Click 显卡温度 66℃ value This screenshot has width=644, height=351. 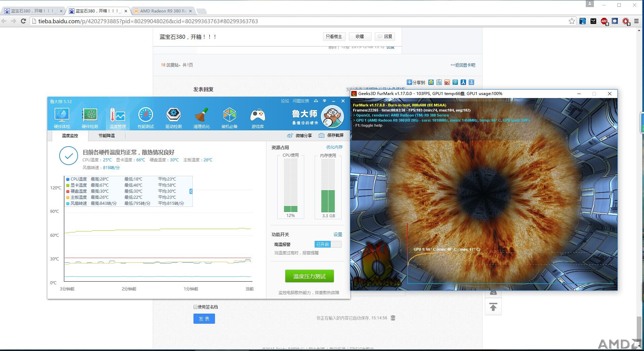(x=141, y=160)
